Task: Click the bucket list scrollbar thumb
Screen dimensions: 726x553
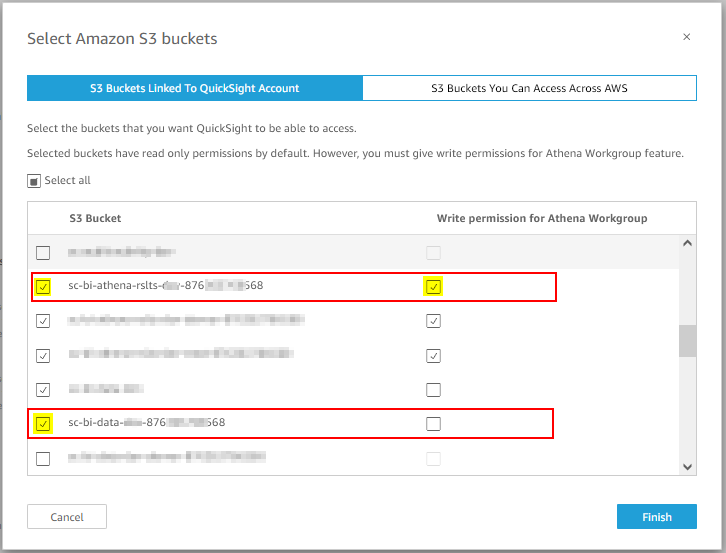Action: tap(688, 341)
